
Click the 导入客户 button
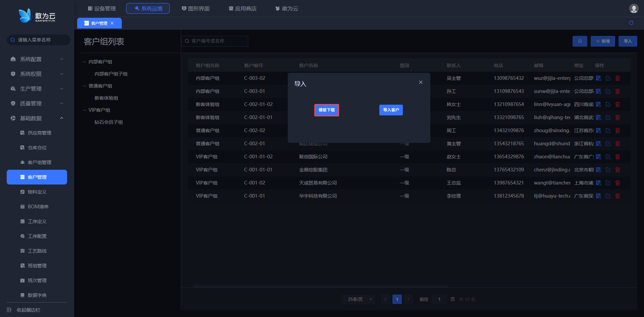(x=391, y=110)
